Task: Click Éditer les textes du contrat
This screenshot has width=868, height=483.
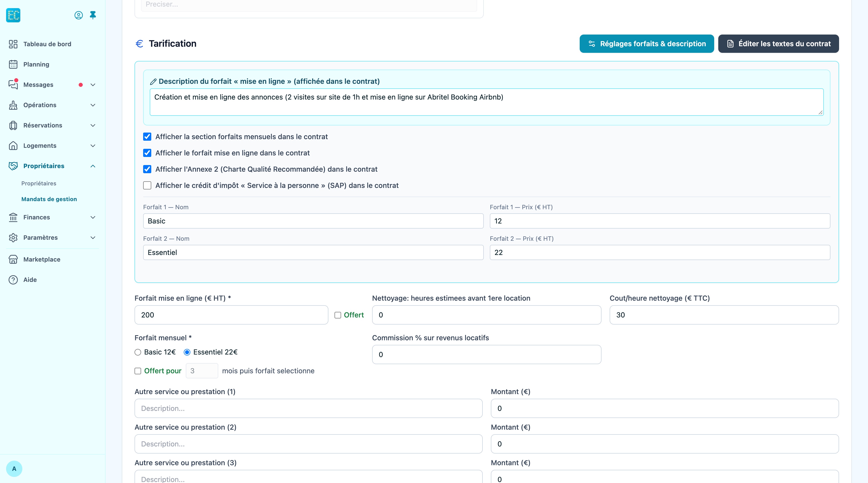Action: [x=778, y=44]
